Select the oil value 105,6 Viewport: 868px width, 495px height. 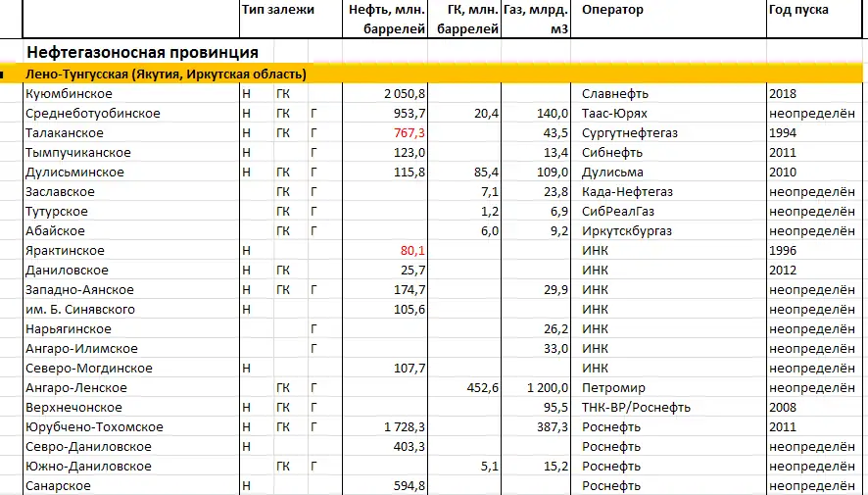(410, 310)
